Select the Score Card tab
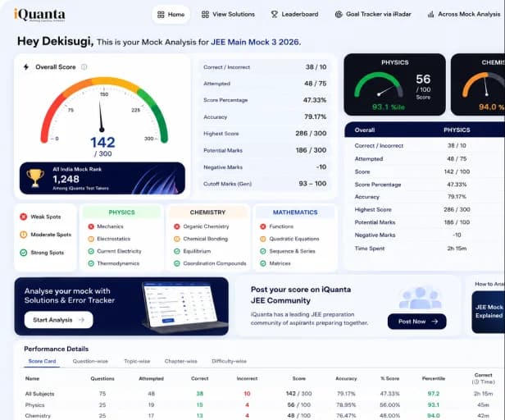This screenshot has height=420, width=505. point(42,361)
